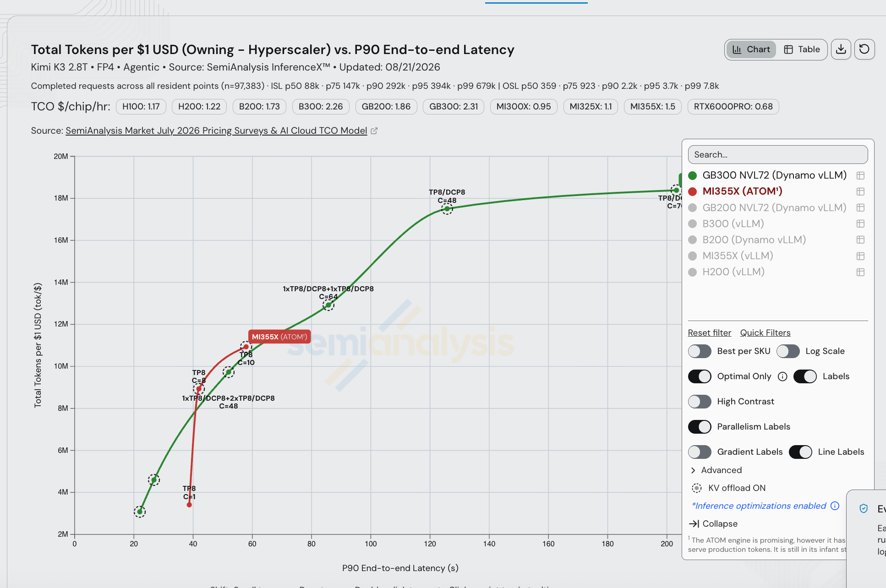Click info icon next to Optimal Only
Screen dimensions: 886x588
(x=782, y=376)
